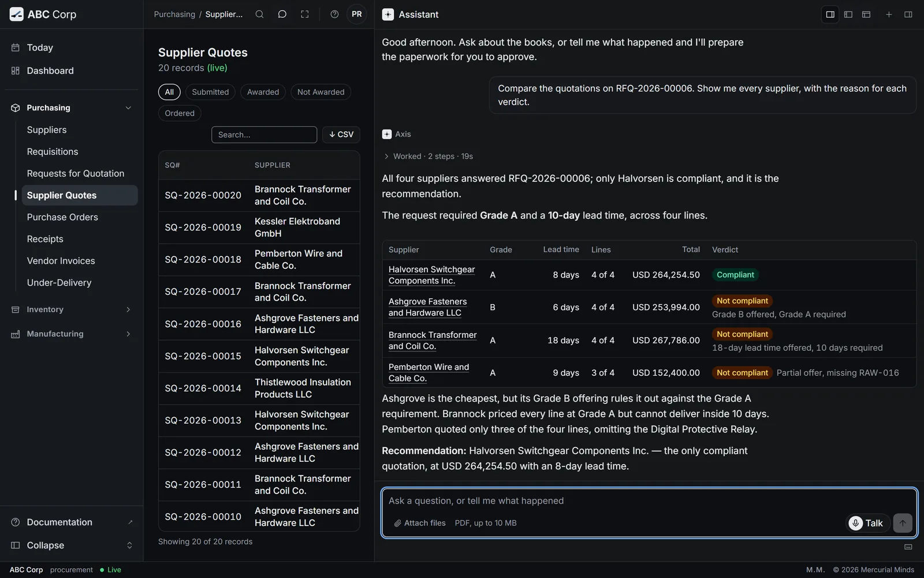Image resolution: width=924 pixels, height=578 pixels.
Task: Select the All filter chip
Action: pyautogui.click(x=169, y=92)
